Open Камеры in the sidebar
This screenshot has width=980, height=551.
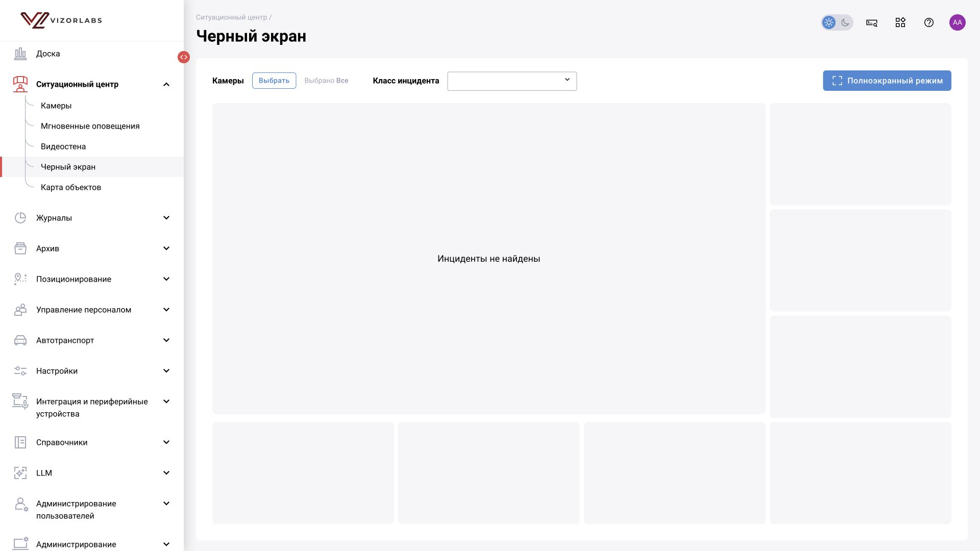[x=56, y=106]
